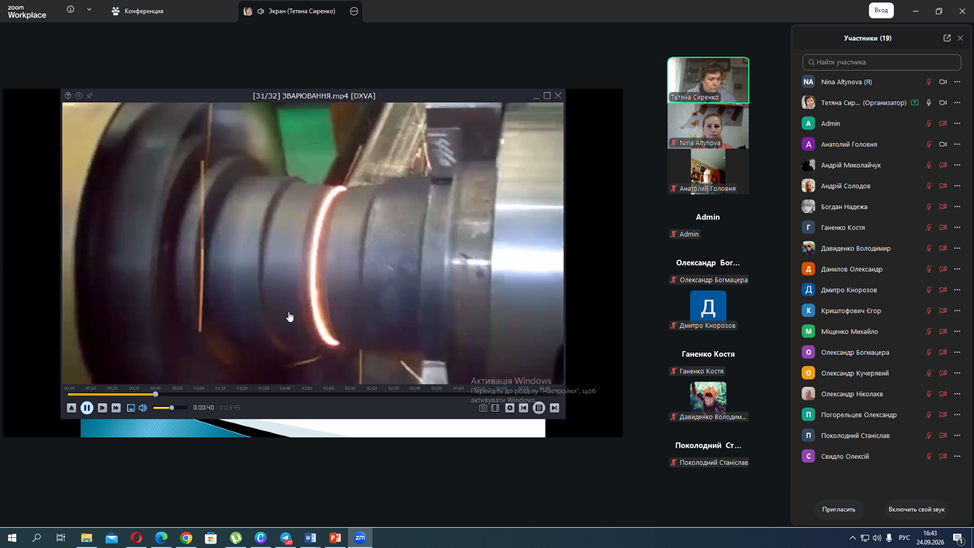
Task: Click the play button in the video player
Action: 102,408
